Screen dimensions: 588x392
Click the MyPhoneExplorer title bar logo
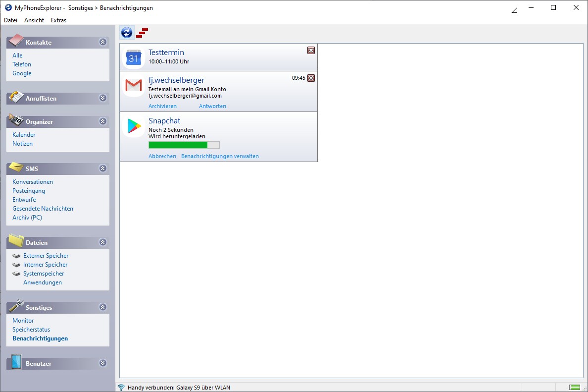point(8,7)
